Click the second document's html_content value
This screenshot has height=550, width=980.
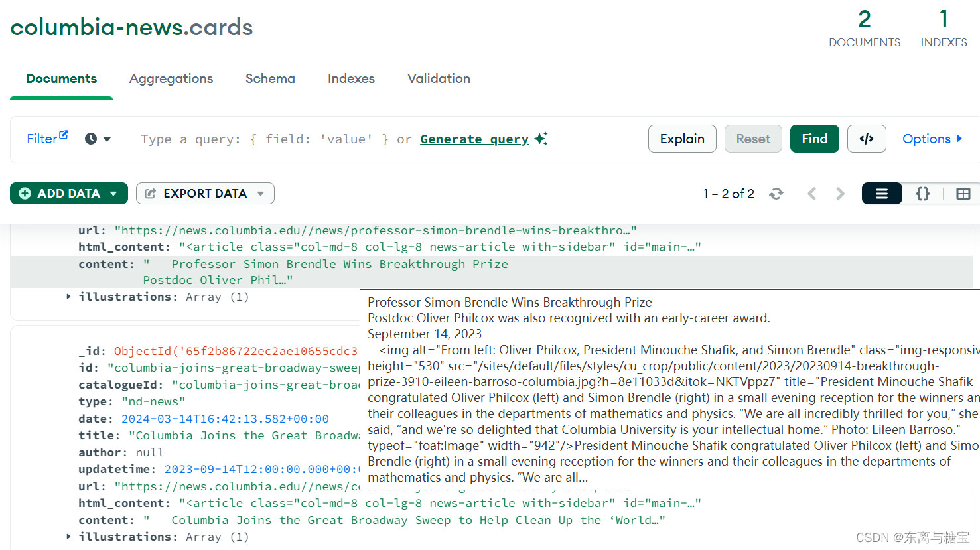(x=440, y=503)
